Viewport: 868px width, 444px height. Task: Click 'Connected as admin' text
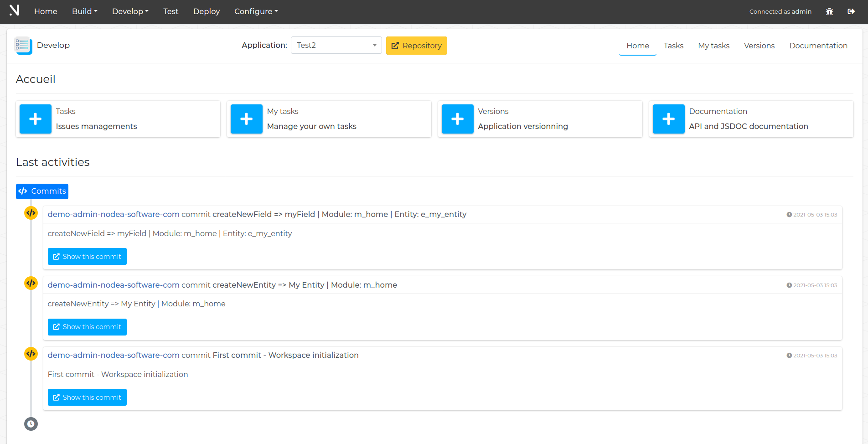pos(780,11)
